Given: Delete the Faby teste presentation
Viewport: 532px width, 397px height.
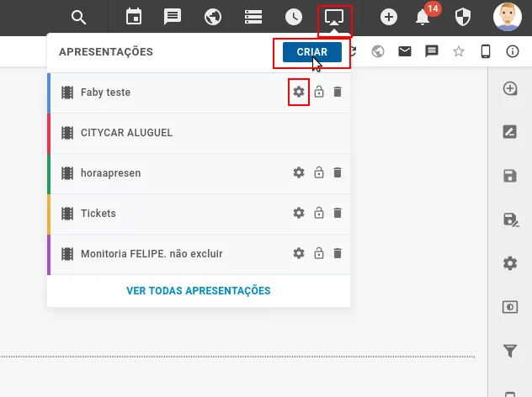Looking at the screenshot, I should point(338,92).
